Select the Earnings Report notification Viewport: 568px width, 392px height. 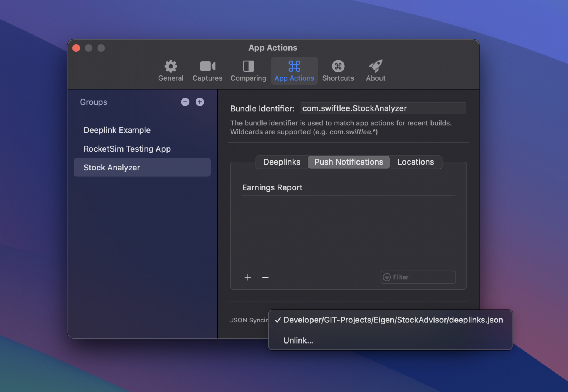[272, 187]
